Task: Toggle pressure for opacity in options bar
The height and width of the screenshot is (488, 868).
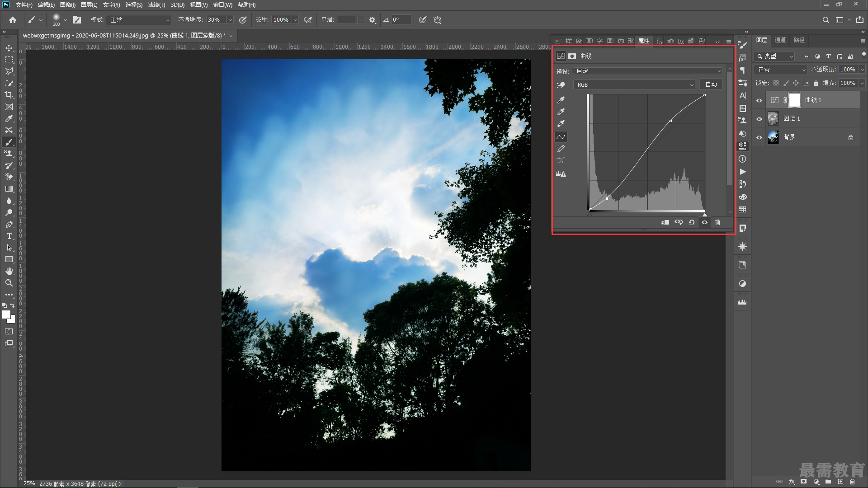Action: pyautogui.click(x=243, y=20)
